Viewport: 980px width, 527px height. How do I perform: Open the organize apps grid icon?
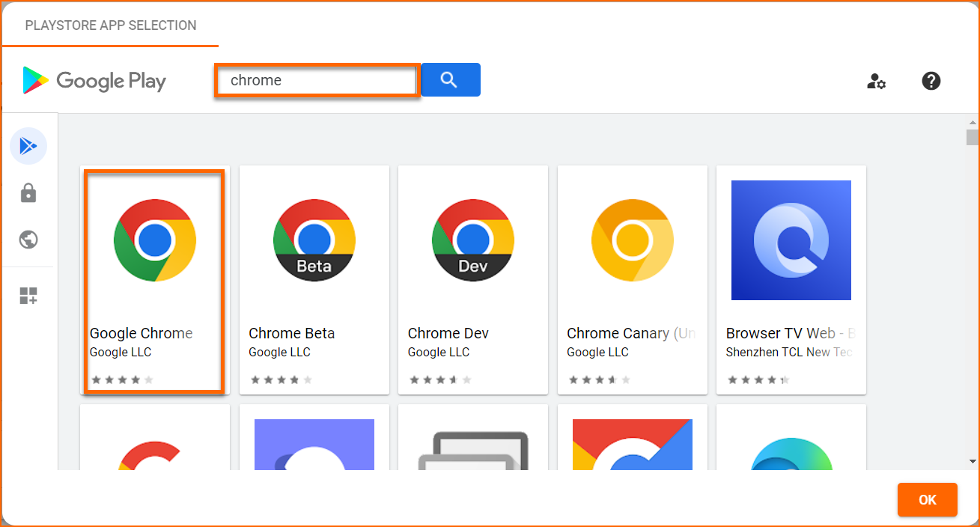coord(28,296)
